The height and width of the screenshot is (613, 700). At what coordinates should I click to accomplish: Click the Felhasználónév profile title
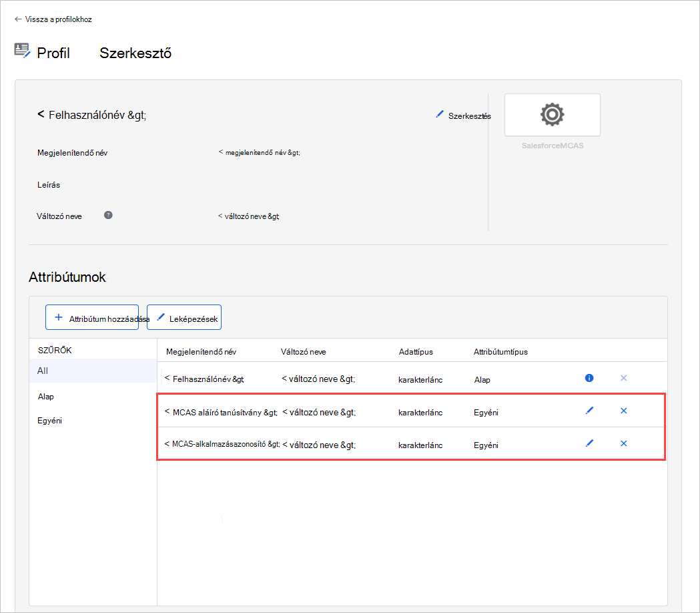click(92, 115)
